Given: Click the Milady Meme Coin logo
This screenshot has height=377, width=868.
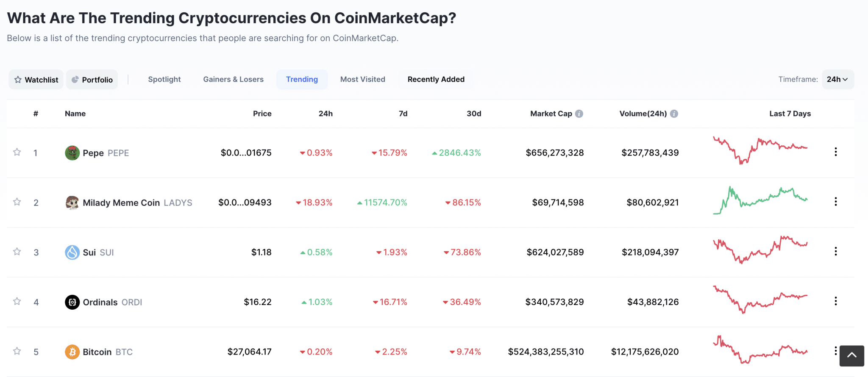Looking at the screenshot, I should coord(72,202).
